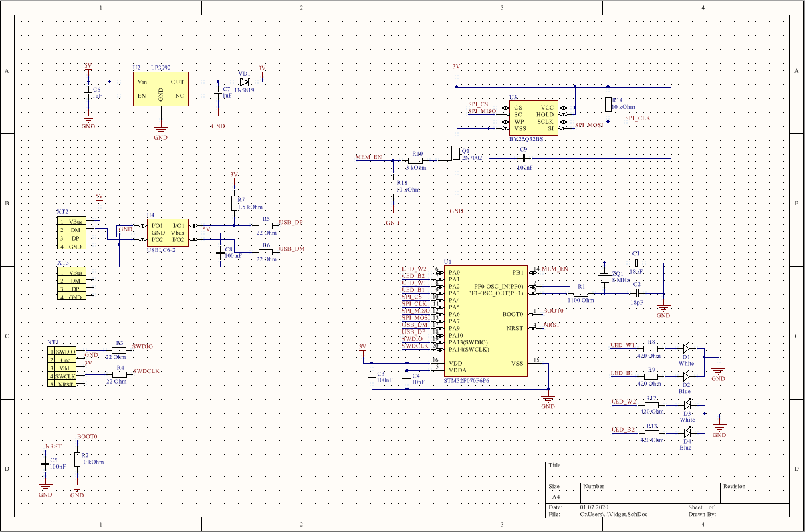Screen dimensions: 805x532
Task: Click the USB_DM label after R6
Action: [292, 248]
